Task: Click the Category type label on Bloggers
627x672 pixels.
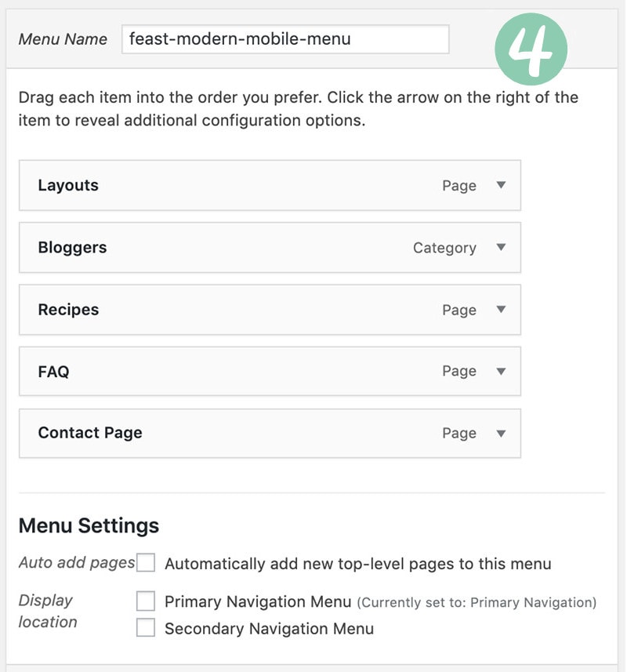Action: click(x=444, y=248)
